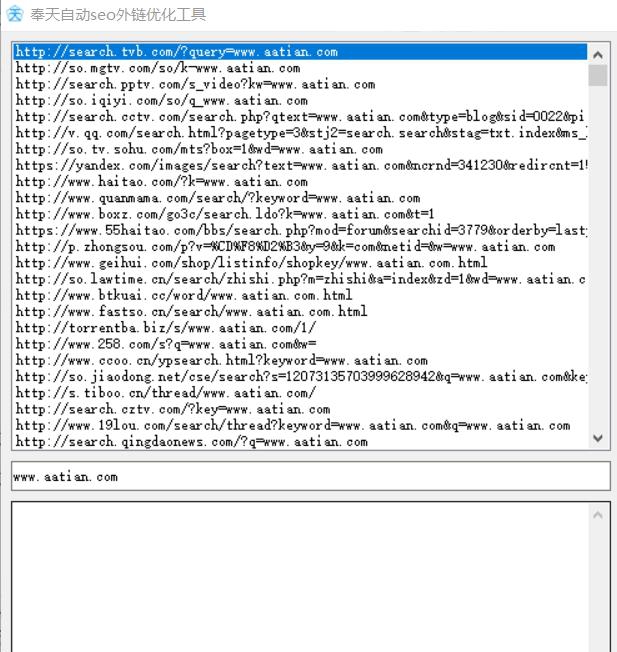
Task: Select the so.mgtv.com URL row
Action: (300, 68)
